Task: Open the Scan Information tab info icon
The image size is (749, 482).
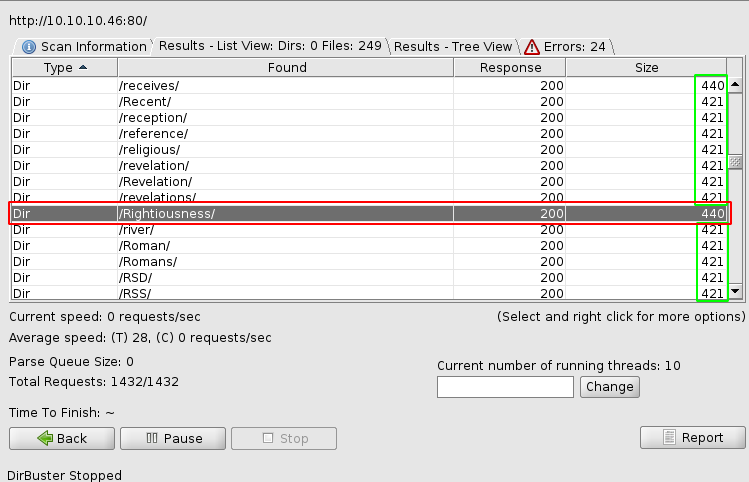Action: (x=29, y=47)
